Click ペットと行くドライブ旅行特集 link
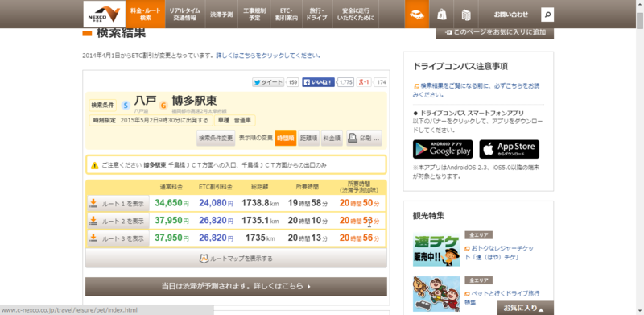The height and width of the screenshot is (315, 644). pos(502,298)
